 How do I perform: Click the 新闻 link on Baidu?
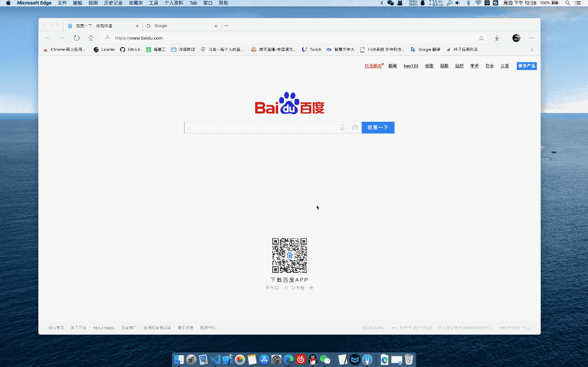point(393,66)
